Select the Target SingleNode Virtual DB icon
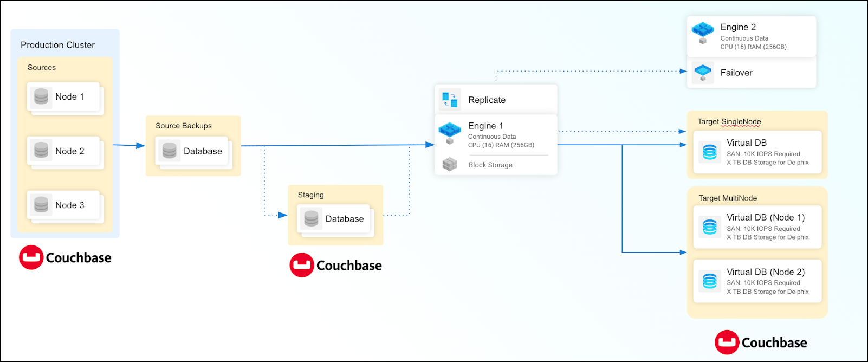The height and width of the screenshot is (362, 868). pyautogui.click(x=709, y=152)
